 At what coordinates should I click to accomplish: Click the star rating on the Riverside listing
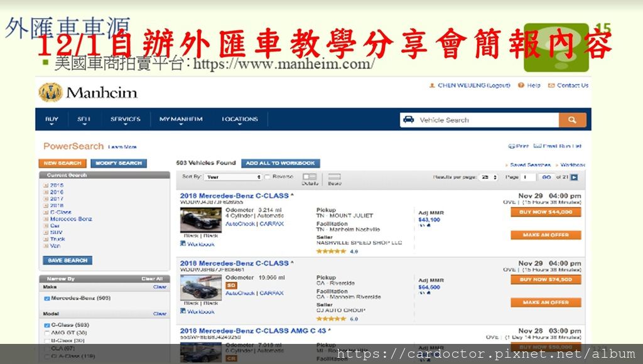[332, 319]
